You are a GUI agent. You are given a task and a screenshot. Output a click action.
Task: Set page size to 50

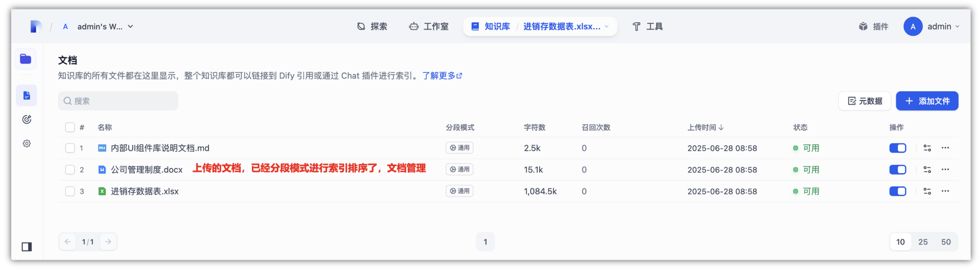946,242
